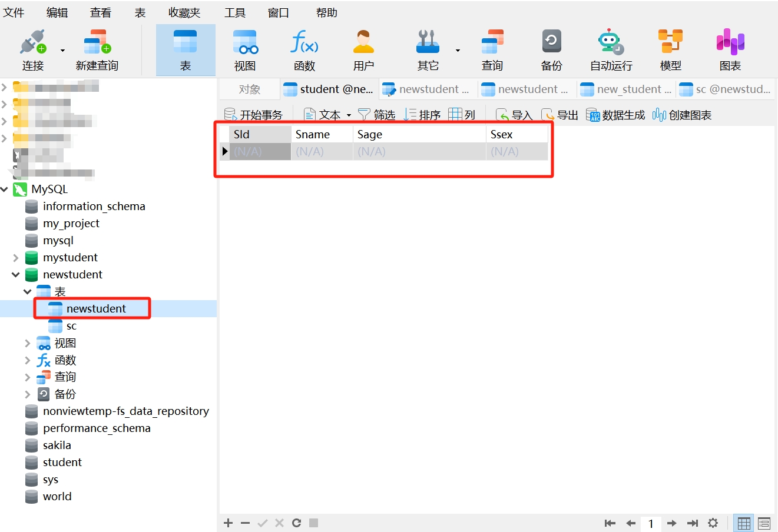Expand the mystudent database node
778x532 pixels.
click(16, 258)
